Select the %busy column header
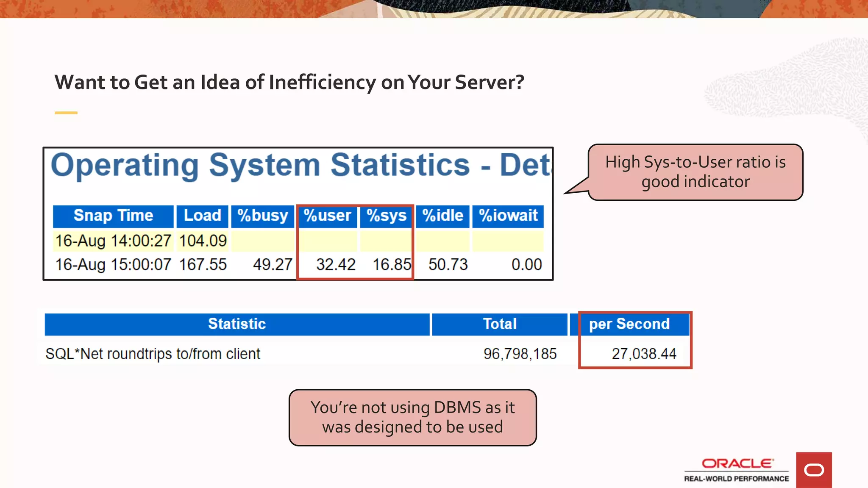 coord(263,216)
